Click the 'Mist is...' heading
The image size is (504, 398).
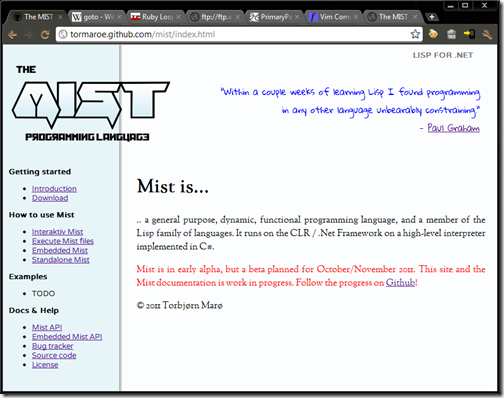click(x=173, y=186)
